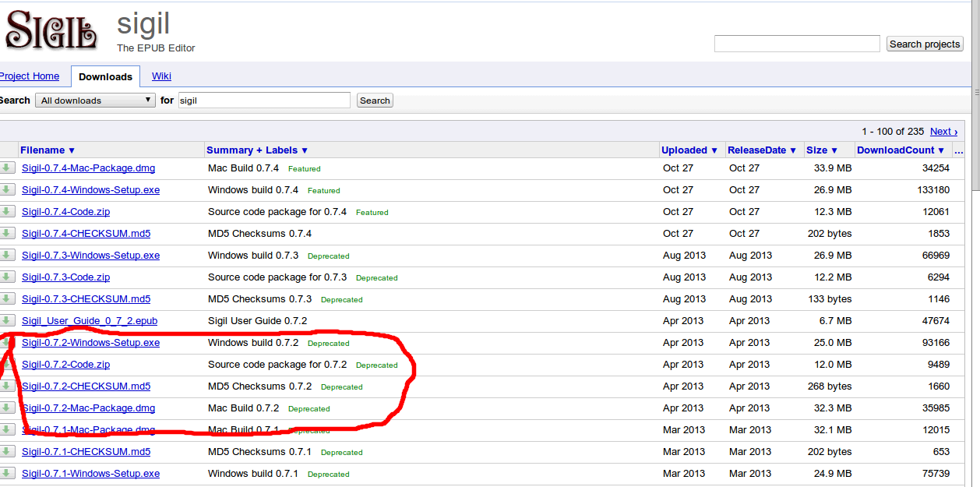Open the column options ellipsis menu
This screenshot has width=980, height=487.
point(958,150)
